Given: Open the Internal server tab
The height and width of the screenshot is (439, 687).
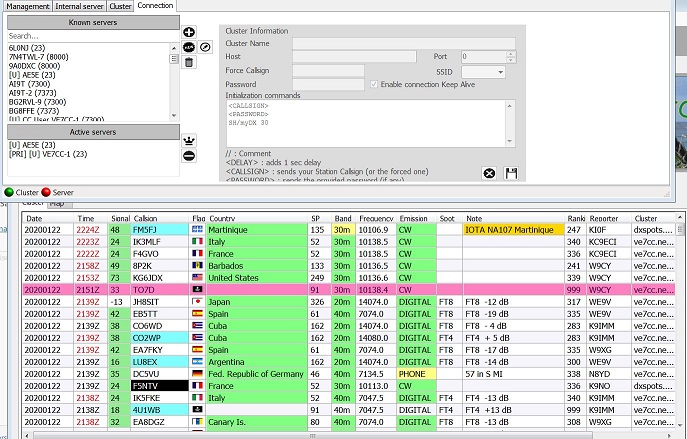Looking at the screenshot, I should point(79,6).
